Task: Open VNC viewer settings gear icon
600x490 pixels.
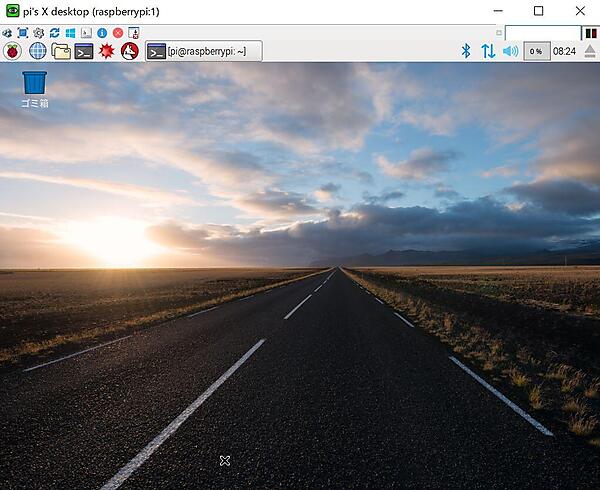Action: (x=39, y=33)
